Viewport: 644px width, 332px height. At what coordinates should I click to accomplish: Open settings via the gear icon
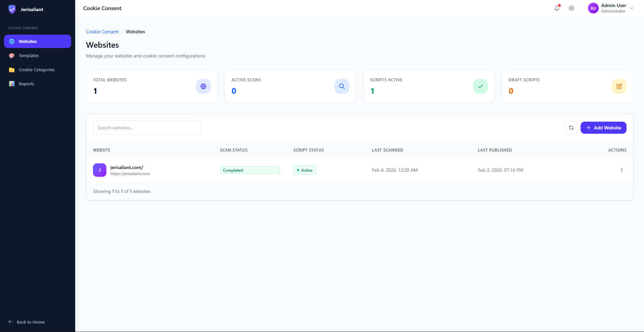point(572,8)
